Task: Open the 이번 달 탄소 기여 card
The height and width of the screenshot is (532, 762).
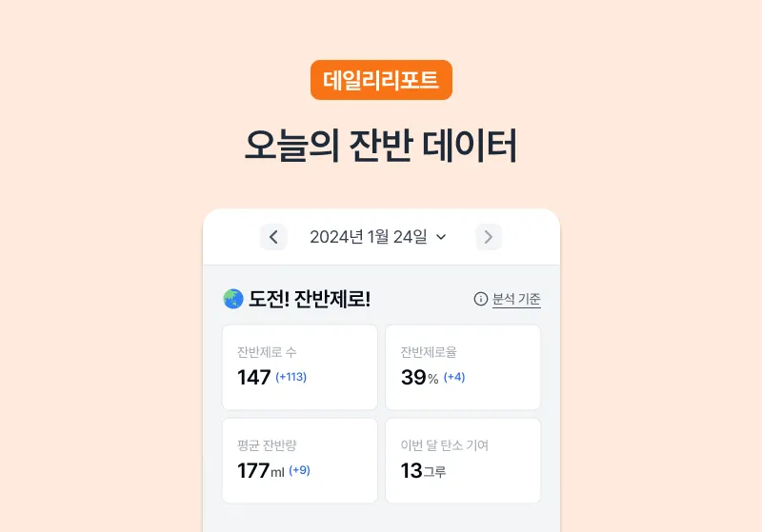Action: [x=463, y=461]
